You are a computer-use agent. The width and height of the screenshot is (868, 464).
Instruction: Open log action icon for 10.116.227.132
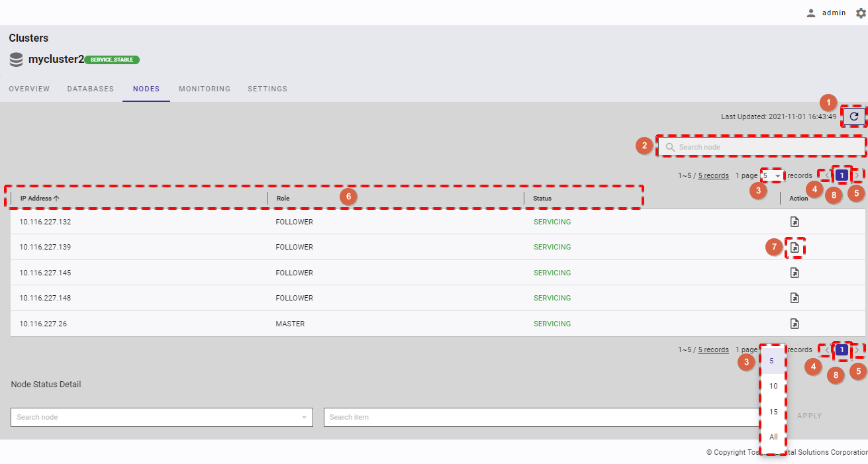795,222
